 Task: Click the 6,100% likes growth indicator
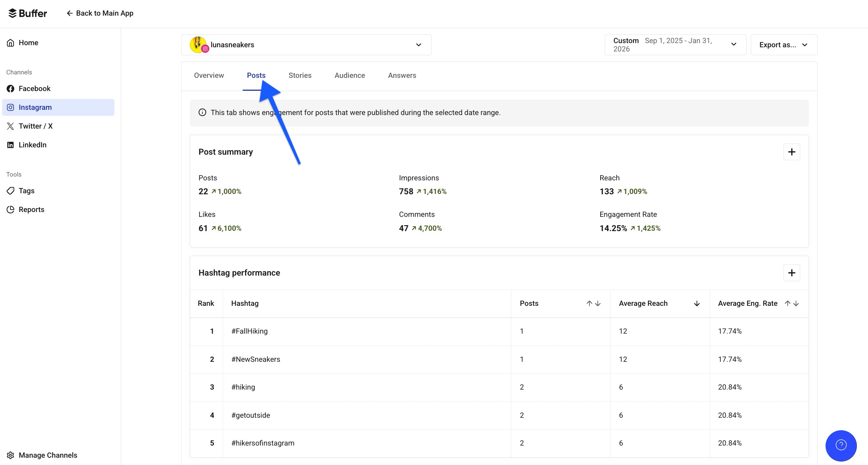pos(226,228)
